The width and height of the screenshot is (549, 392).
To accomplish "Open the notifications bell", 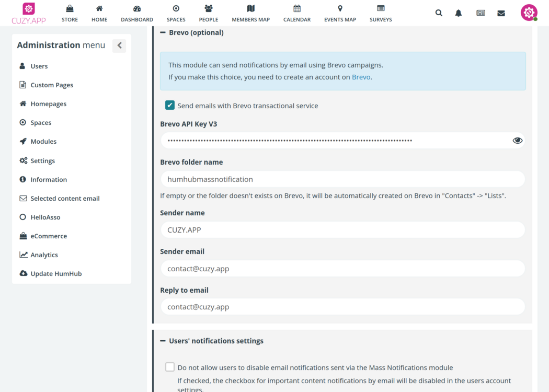I will (x=459, y=13).
